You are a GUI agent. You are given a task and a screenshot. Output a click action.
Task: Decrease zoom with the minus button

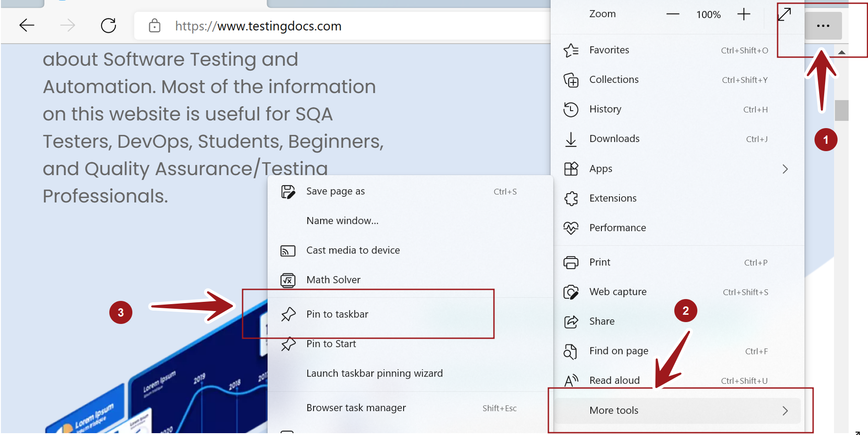coord(673,14)
